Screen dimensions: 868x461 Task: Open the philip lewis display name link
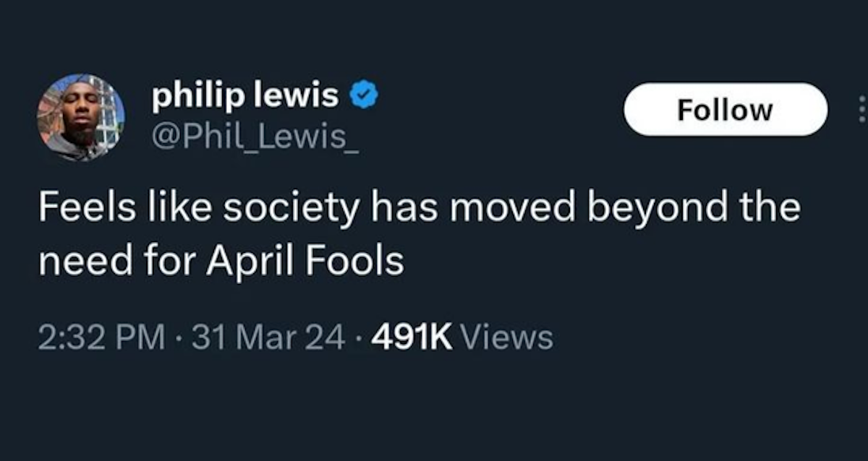pyautogui.click(x=245, y=96)
